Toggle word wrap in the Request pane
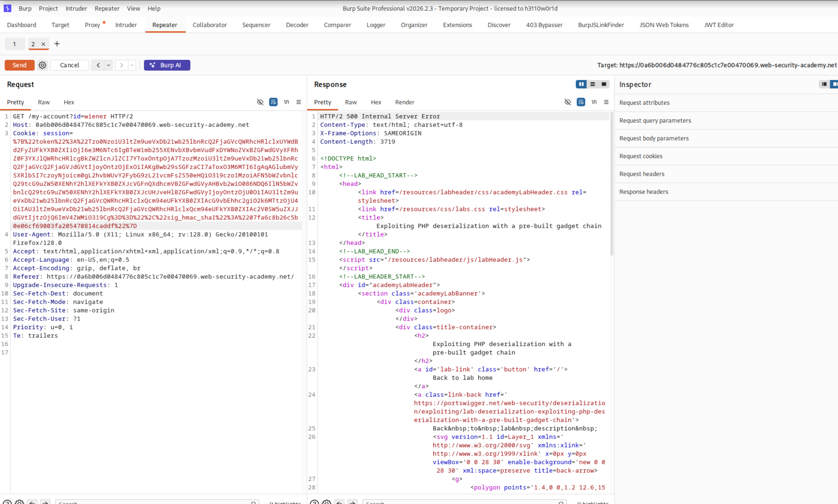The width and height of the screenshot is (838, 504). [273, 102]
